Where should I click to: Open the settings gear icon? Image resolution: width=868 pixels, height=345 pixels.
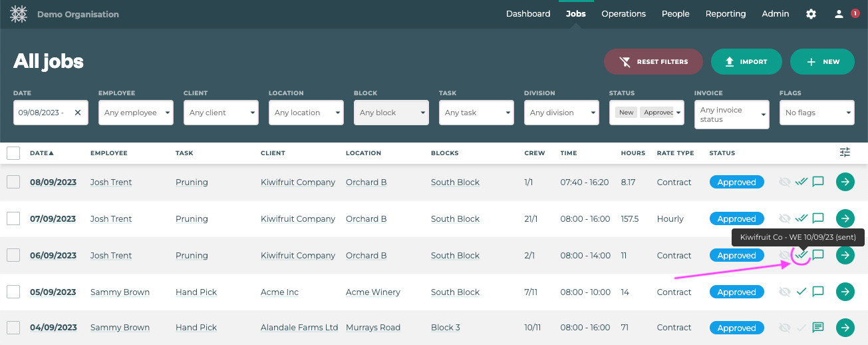[811, 14]
